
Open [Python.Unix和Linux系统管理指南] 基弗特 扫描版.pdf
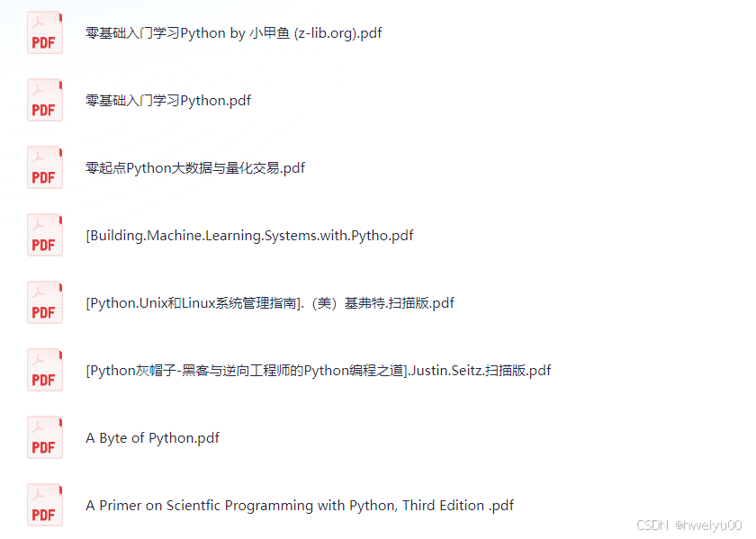click(x=270, y=303)
